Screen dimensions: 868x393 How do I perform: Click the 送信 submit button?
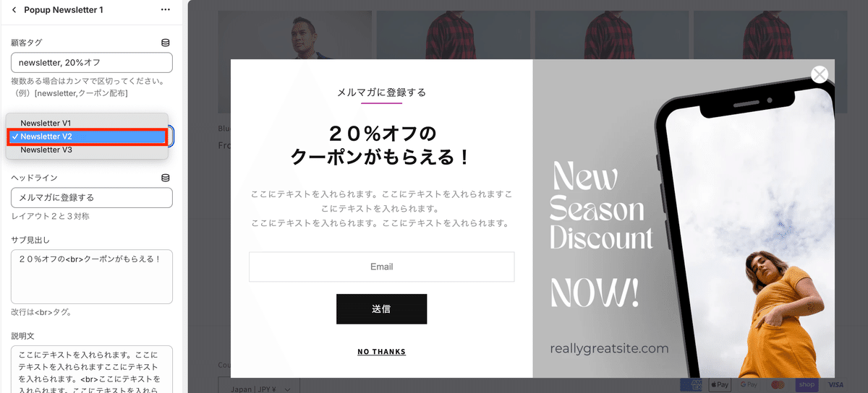[381, 309]
